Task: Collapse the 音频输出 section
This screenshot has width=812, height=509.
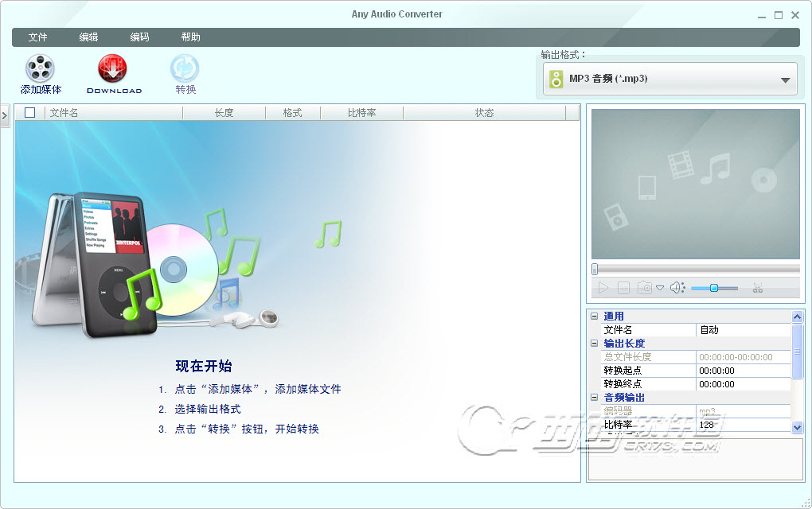Action: click(x=595, y=398)
